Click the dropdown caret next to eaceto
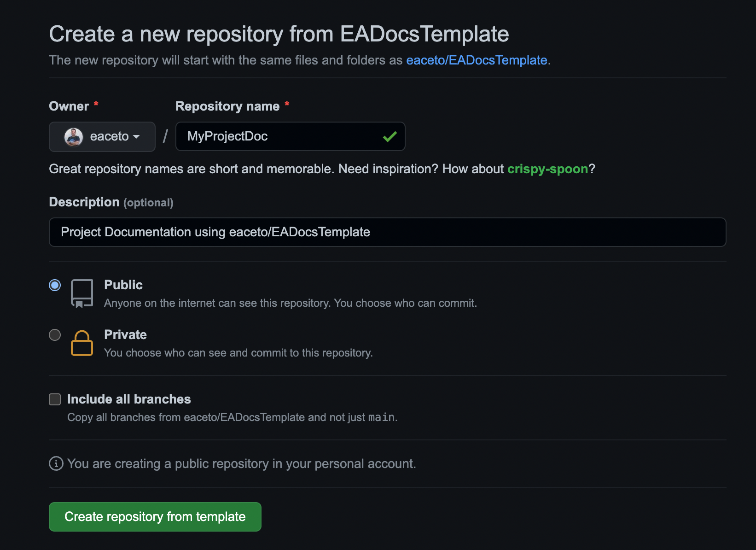Viewport: 756px width, 550px height. [x=136, y=137]
